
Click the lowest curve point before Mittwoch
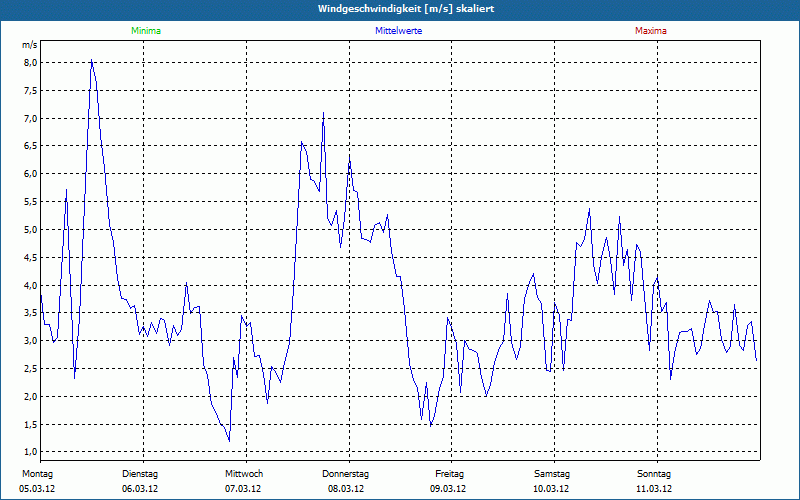point(230,441)
